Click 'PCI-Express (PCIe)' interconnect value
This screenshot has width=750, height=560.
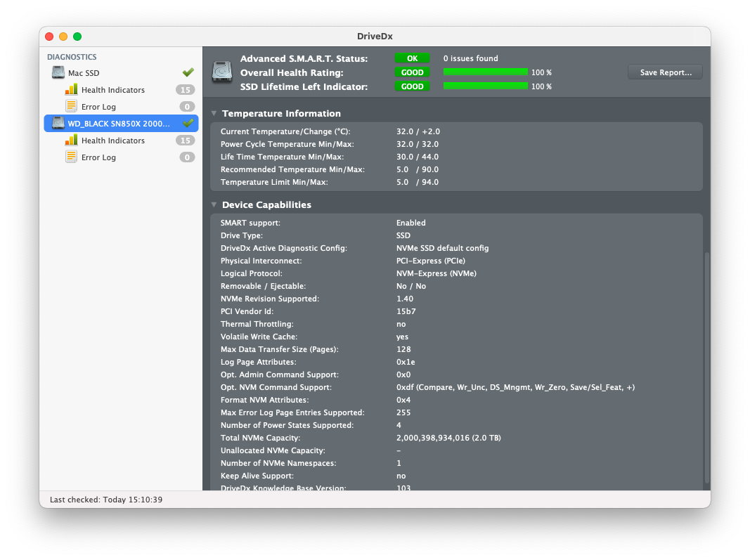click(430, 261)
